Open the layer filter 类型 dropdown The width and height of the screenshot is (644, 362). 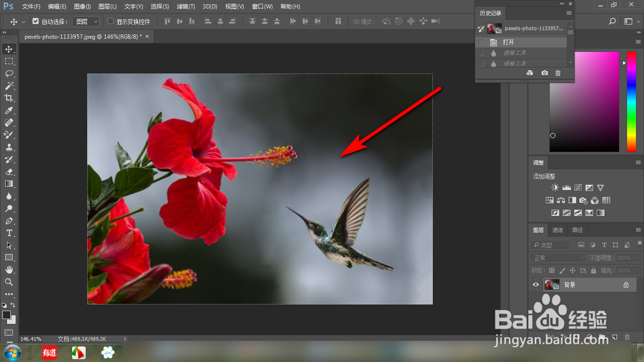pyautogui.click(x=551, y=245)
